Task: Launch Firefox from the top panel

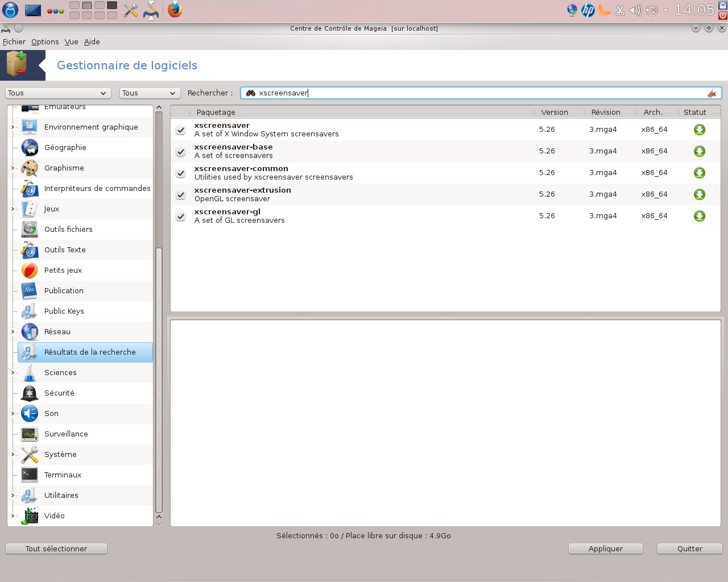Action: tap(175, 10)
